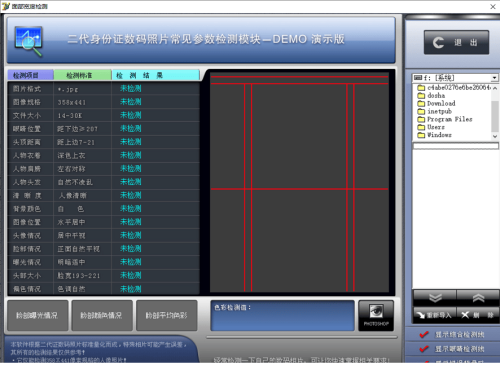This screenshot has height=365, width=500.
Task: Select the Download folder
Action: [441, 103]
